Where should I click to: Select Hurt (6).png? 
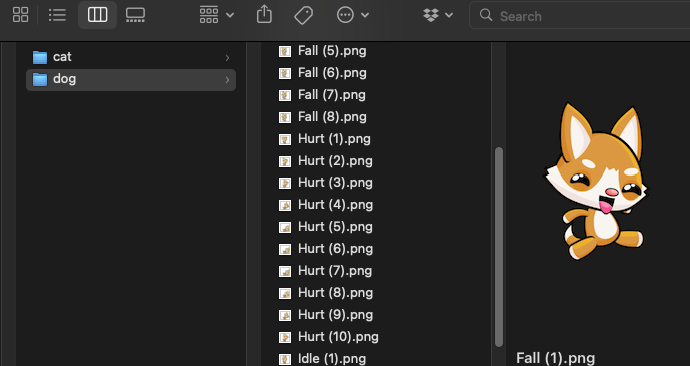(335, 249)
